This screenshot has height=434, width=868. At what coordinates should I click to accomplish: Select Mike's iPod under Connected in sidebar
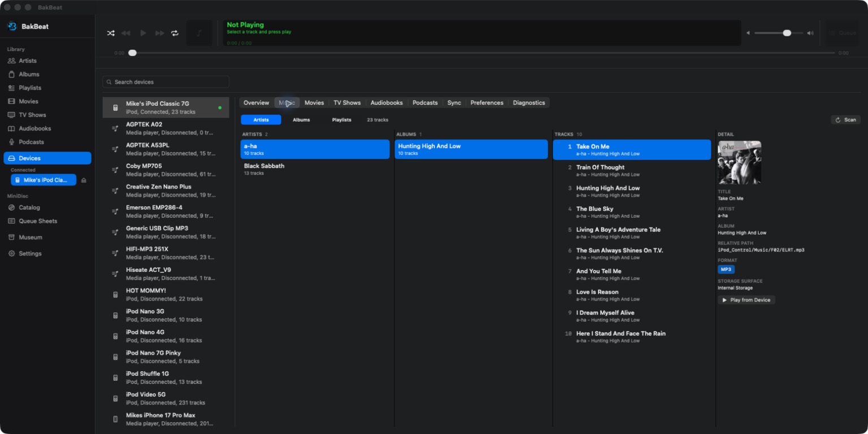[44, 180]
